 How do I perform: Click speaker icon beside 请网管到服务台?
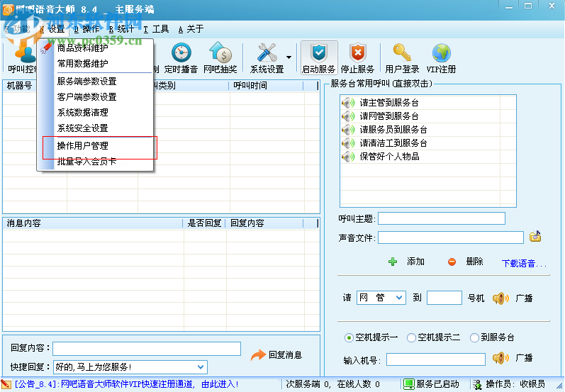pos(348,116)
